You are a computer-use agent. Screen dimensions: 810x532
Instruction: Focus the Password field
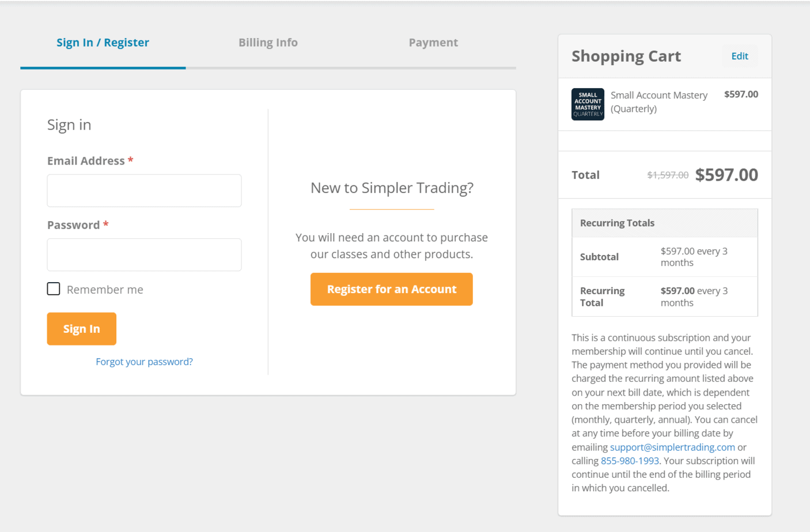tap(144, 254)
